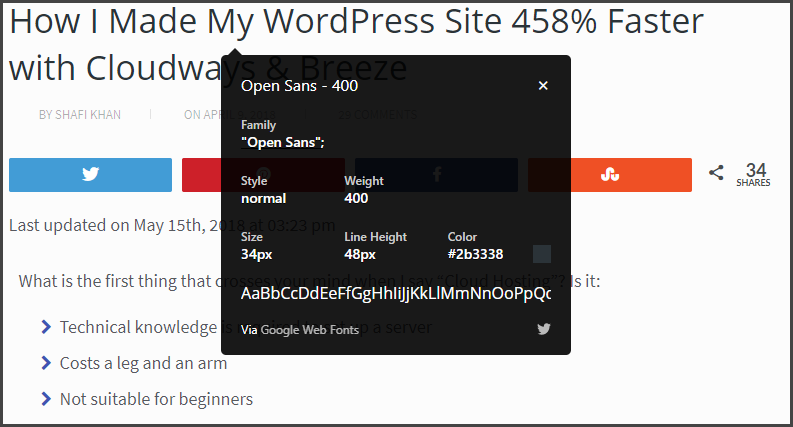
Task: Click the 34 Shares counter
Action: click(x=754, y=175)
